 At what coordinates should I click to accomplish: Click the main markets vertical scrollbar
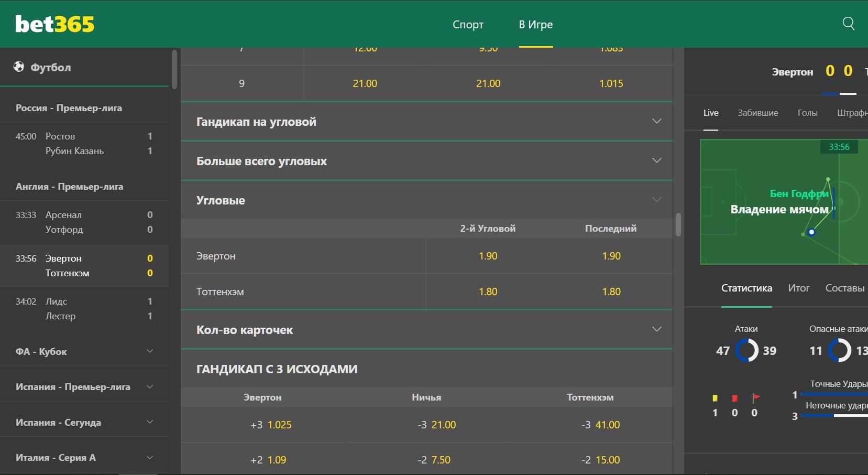click(x=678, y=224)
